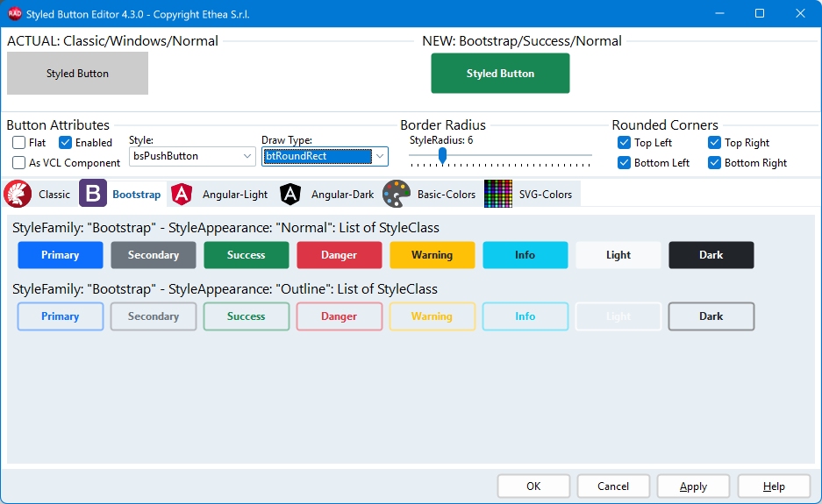
Task: Minimize the Styled Button Editor window
Action: pos(719,14)
